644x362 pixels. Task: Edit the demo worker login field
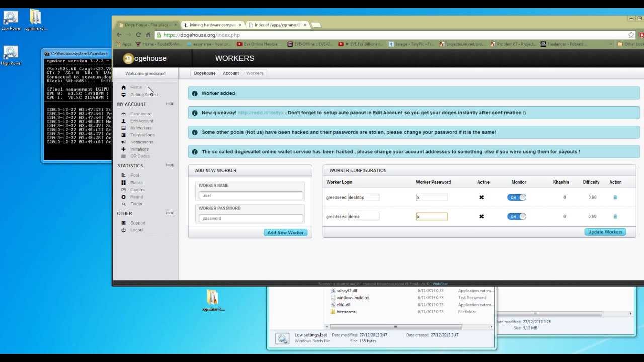[x=363, y=216]
